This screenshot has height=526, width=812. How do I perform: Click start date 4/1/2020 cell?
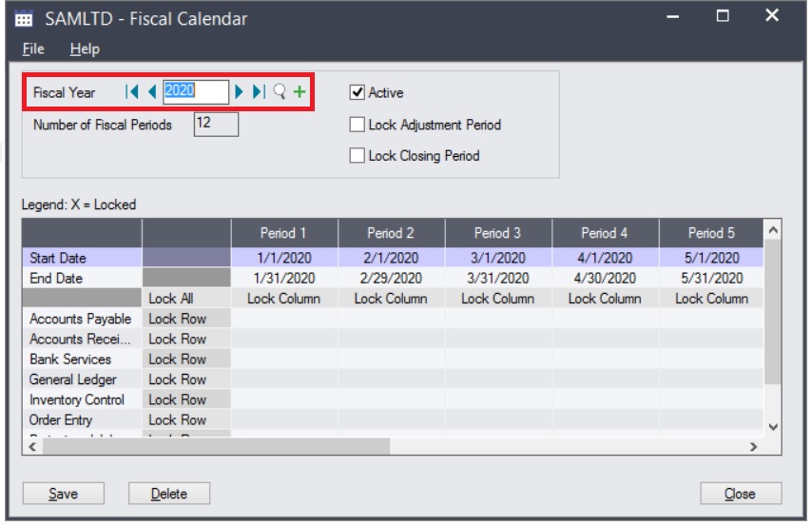[x=605, y=258]
